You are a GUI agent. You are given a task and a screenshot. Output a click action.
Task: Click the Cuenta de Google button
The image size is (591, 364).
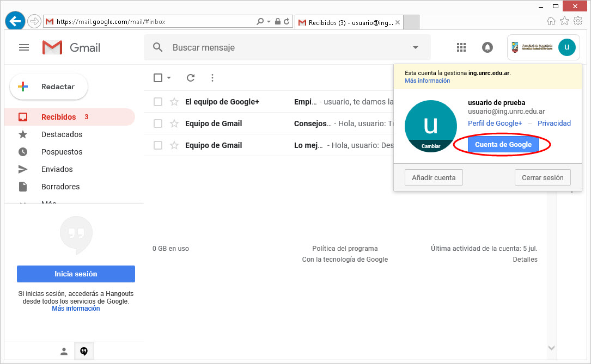pyautogui.click(x=503, y=145)
